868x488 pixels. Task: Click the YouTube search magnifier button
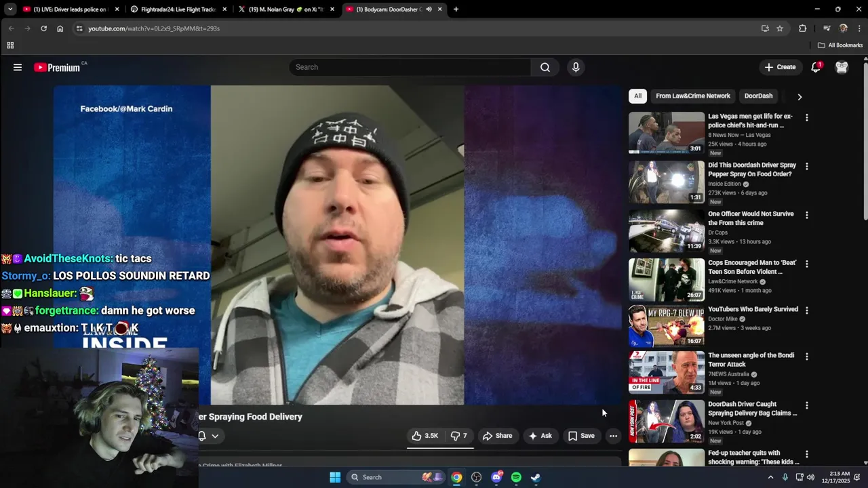pos(545,67)
